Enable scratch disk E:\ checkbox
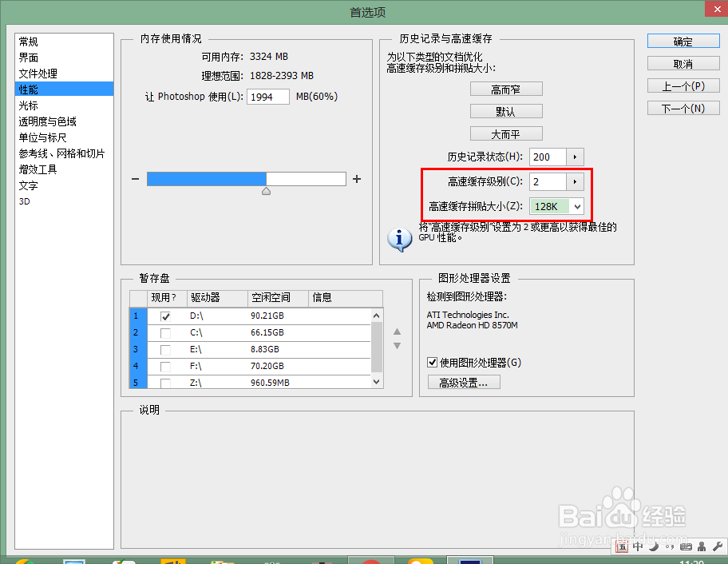Viewport: 728px width, 564px height. 165,350
